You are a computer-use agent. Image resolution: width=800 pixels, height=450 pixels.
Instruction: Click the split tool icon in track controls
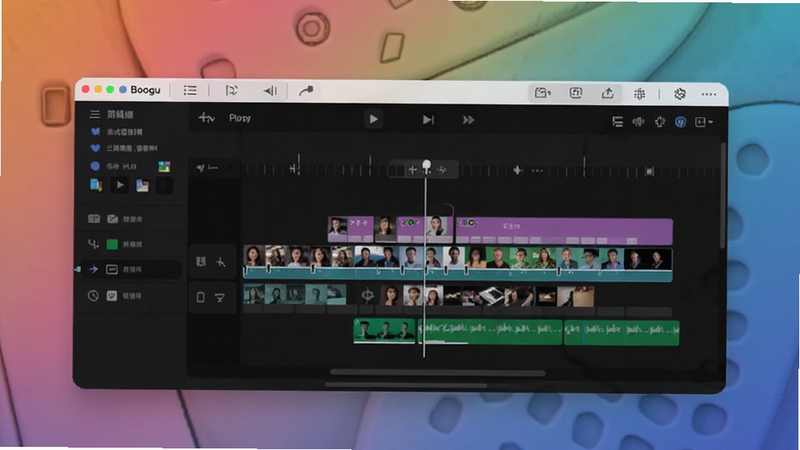pos(220,262)
